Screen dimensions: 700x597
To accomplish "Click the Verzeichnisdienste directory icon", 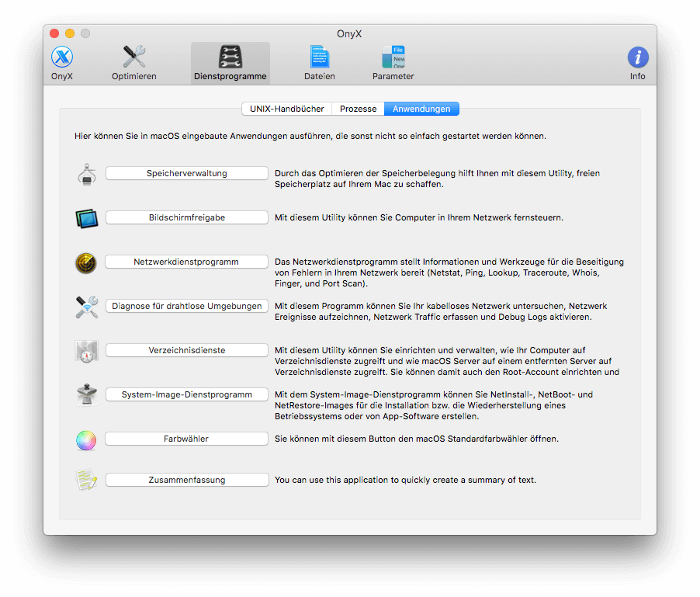I will click(x=87, y=351).
